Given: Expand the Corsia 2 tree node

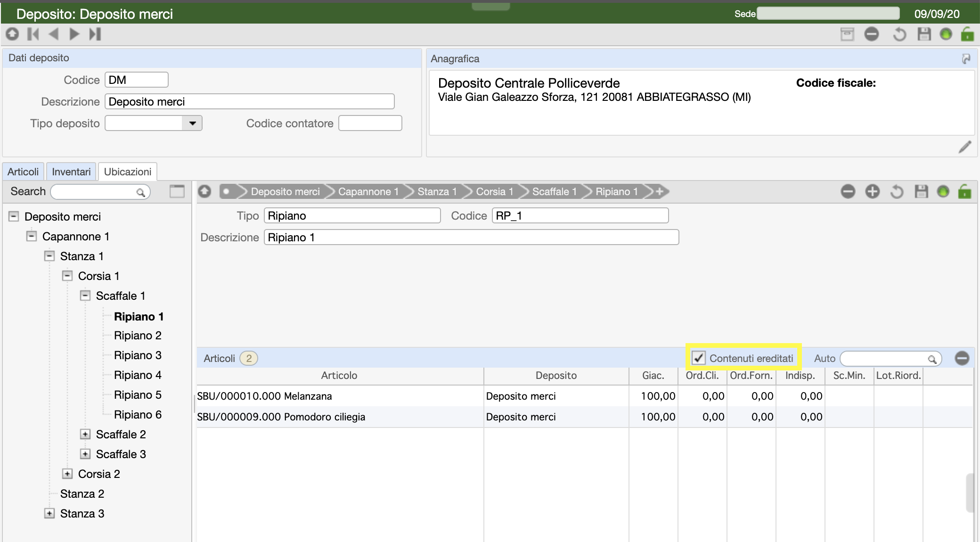Looking at the screenshot, I should click(x=67, y=474).
